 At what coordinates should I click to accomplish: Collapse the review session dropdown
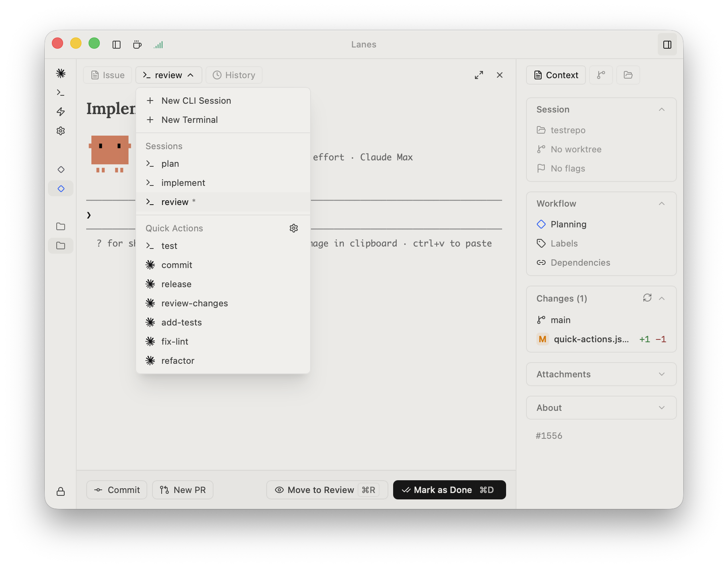coord(168,75)
